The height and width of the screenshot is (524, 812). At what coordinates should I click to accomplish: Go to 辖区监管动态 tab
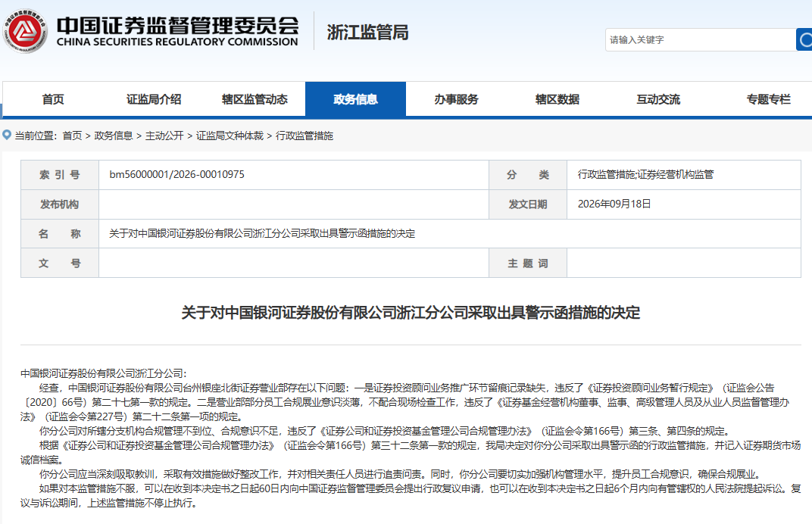coord(255,99)
